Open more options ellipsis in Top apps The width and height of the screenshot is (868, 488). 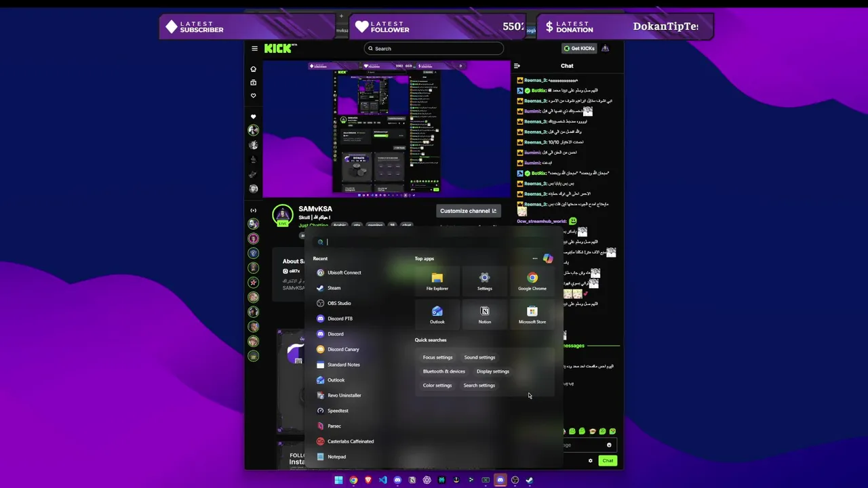click(535, 258)
